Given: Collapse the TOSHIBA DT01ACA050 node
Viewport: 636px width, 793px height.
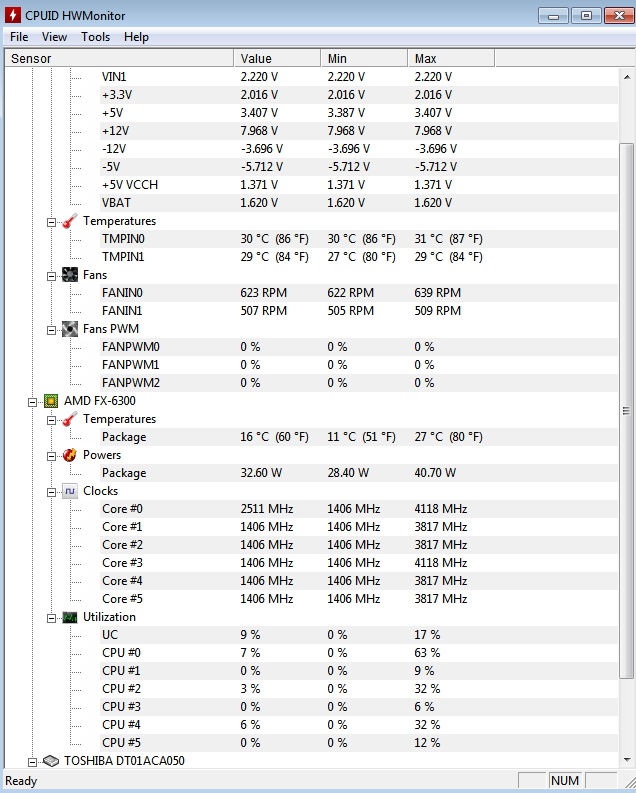Looking at the screenshot, I should tap(32, 762).
